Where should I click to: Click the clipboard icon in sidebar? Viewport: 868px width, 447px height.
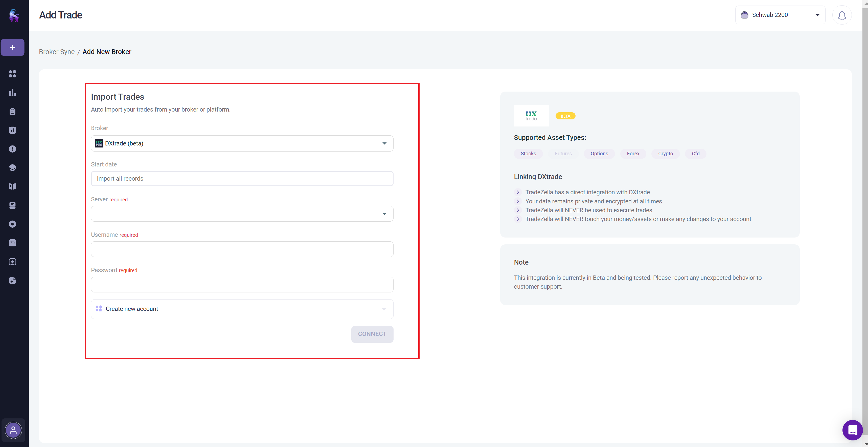(12, 112)
